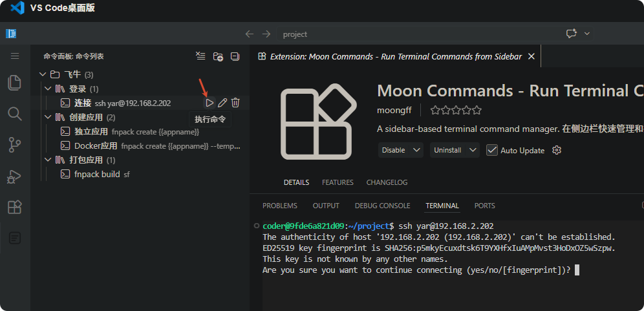Click the Uninstall button

click(447, 151)
